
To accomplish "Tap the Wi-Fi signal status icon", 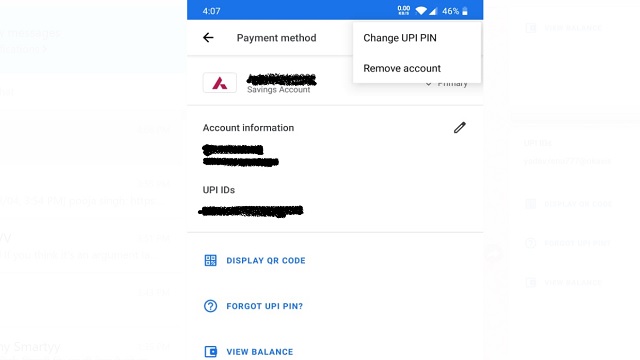I will (421, 11).
